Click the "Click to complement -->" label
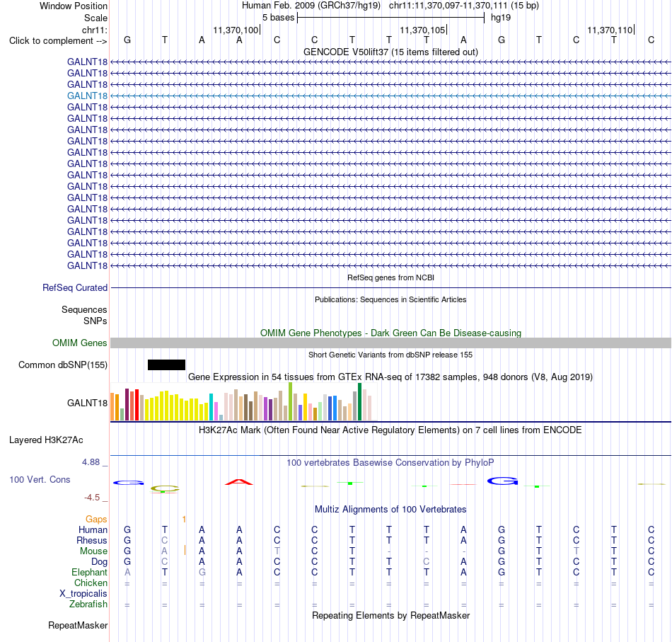This screenshot has width=672, height=642. (x=58, y=41)
